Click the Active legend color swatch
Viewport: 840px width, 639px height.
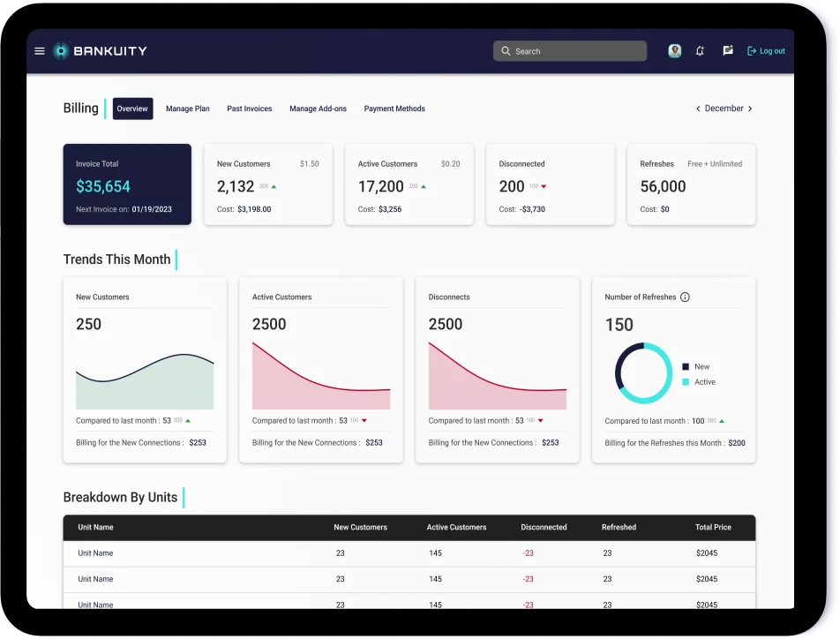tap(685, 381)
